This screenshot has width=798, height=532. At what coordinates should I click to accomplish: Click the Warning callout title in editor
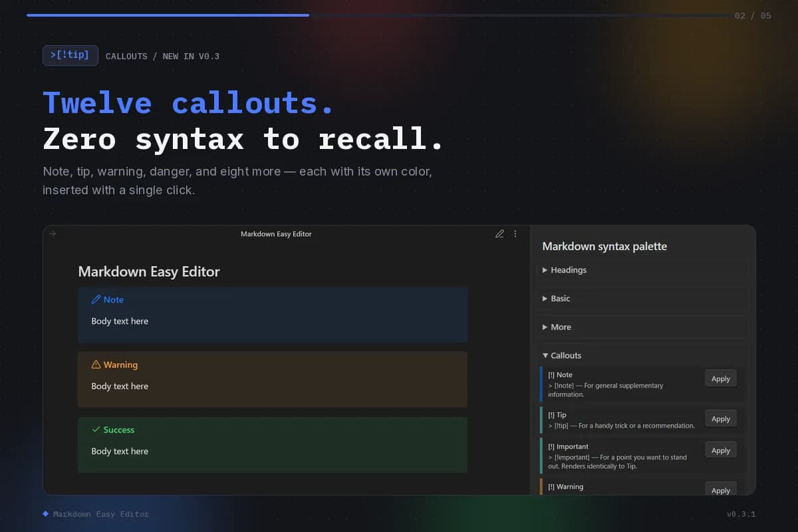(120, 365)
